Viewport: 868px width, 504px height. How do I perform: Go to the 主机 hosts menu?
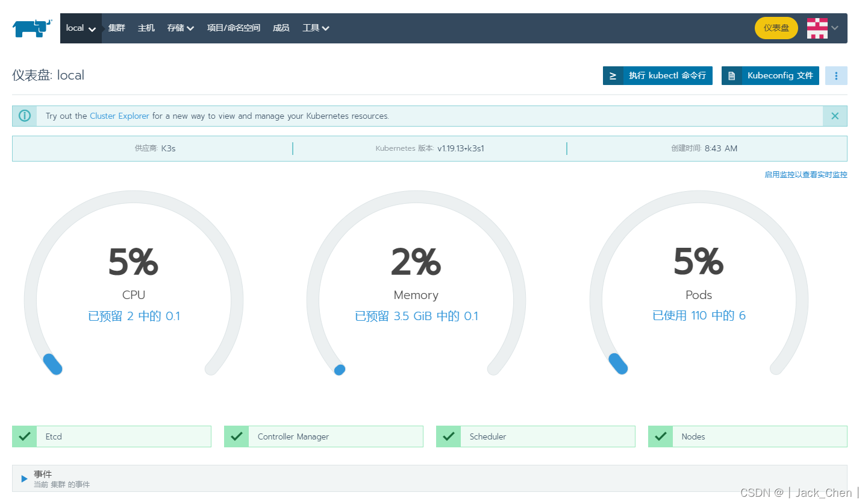click(x=146, y=28)
